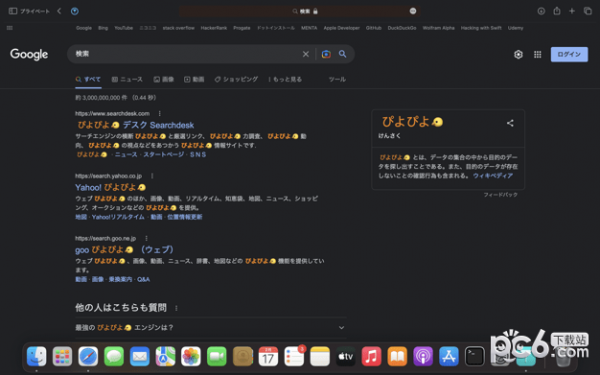
Task: Click the Google logo
Action: coord(29,54)
